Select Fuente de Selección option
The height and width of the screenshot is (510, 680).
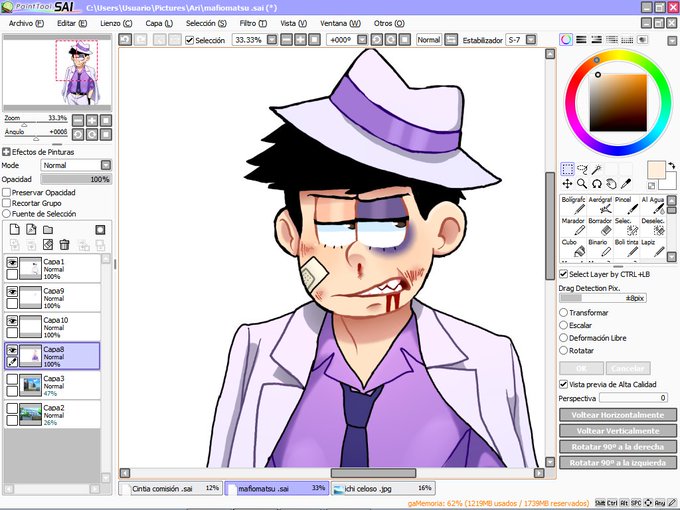point(7,214)
